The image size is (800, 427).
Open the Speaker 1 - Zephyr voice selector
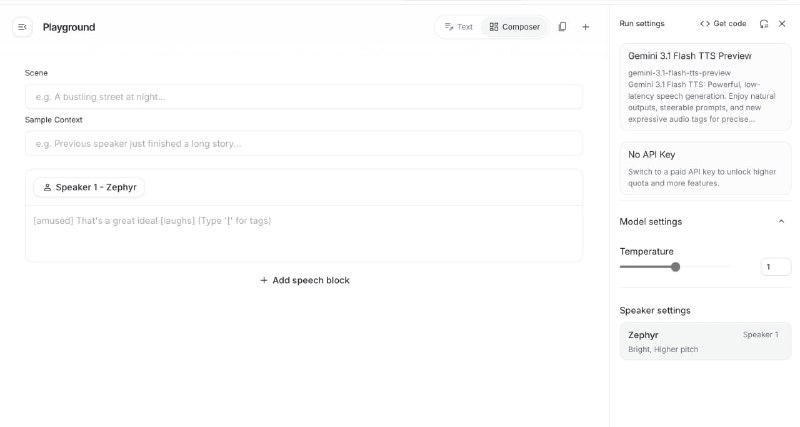tap(89, 187)
